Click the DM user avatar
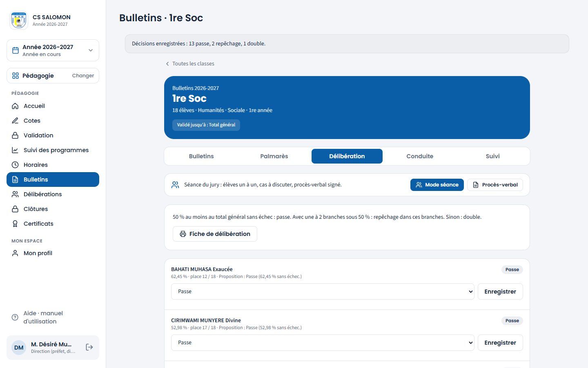Viewport: 588px width, 368px height. point(19,348)
